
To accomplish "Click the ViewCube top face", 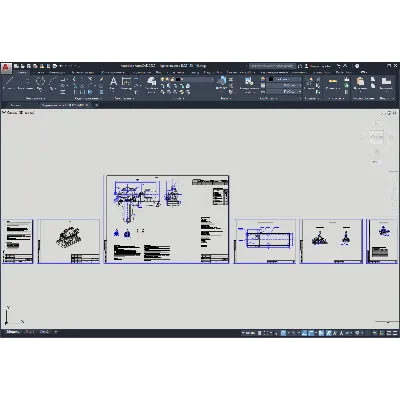I will click(x=377, y=137).
